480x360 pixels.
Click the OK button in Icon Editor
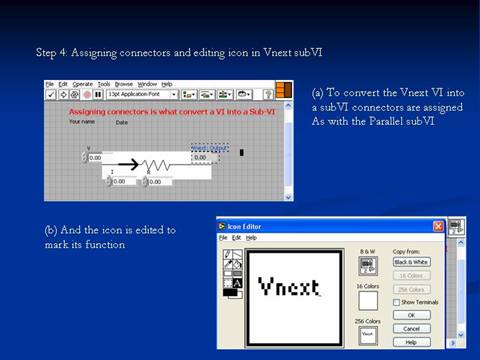412,315
